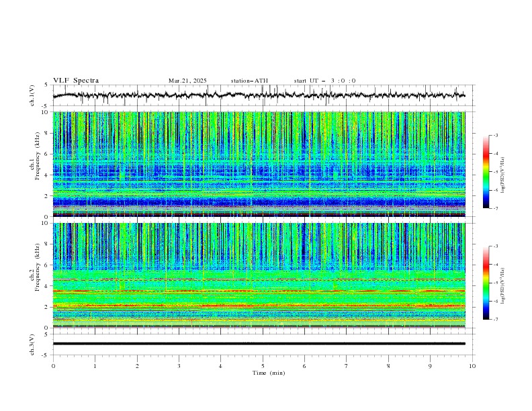Click the "6" tick on time axis
532x411 pixels.
click(x=304, y=366)
